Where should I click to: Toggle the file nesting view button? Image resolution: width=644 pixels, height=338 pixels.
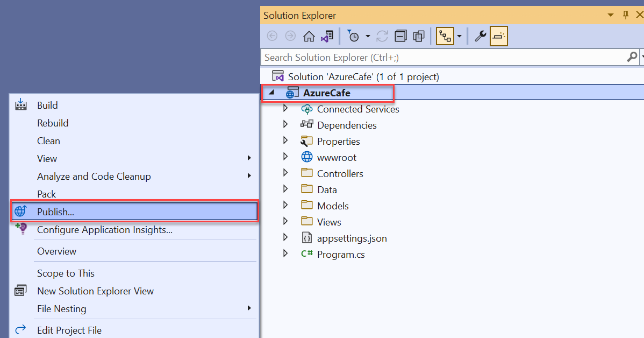click(445, 36)
